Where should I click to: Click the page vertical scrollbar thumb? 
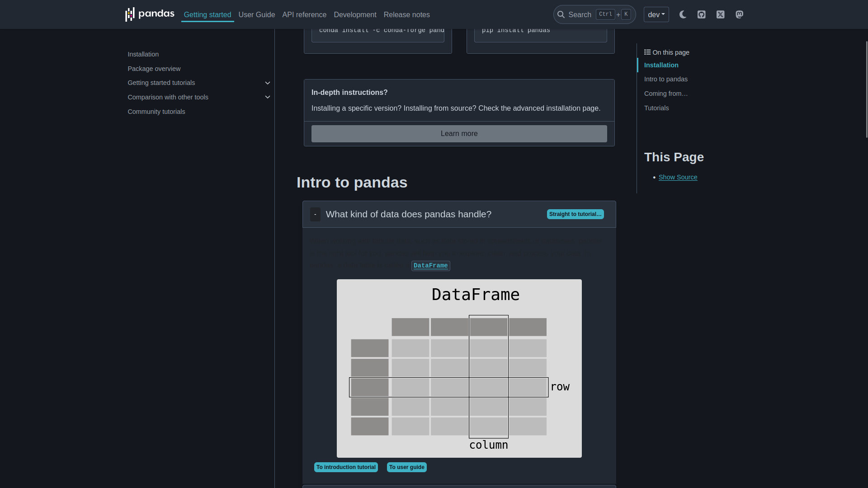click(866, 89)
